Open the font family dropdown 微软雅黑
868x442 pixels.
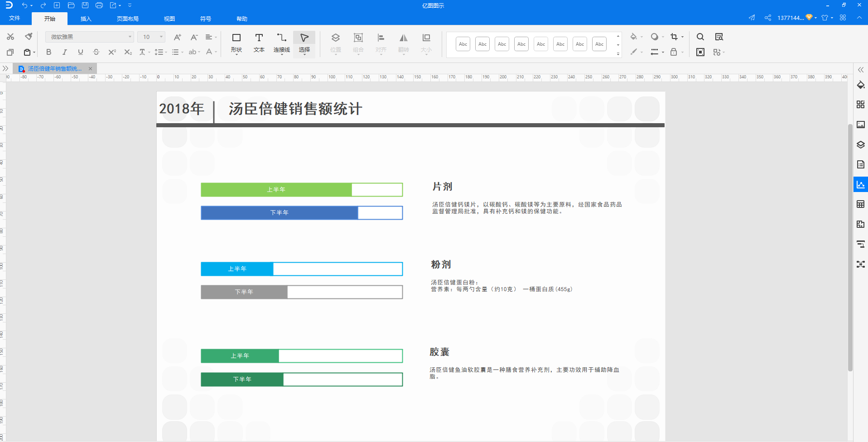click(90, 37)
